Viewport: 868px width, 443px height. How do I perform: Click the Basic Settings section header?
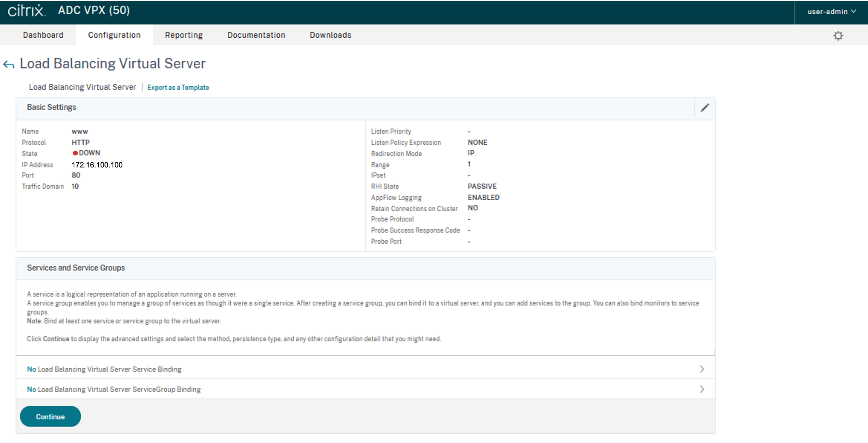pos(52,107)
